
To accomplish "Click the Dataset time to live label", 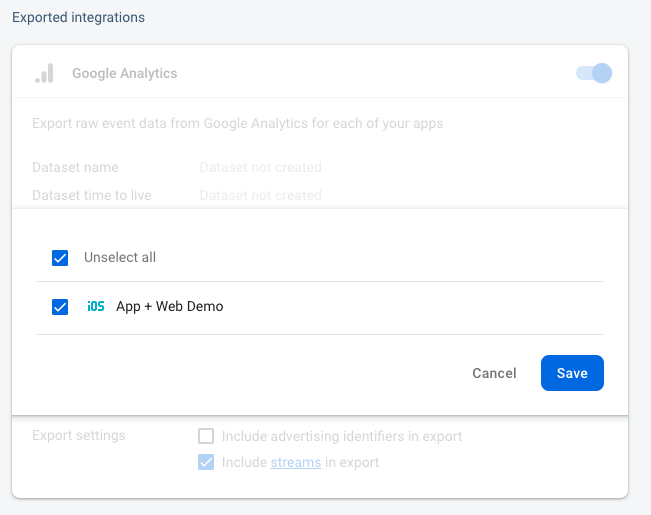I will click(92, 195).
